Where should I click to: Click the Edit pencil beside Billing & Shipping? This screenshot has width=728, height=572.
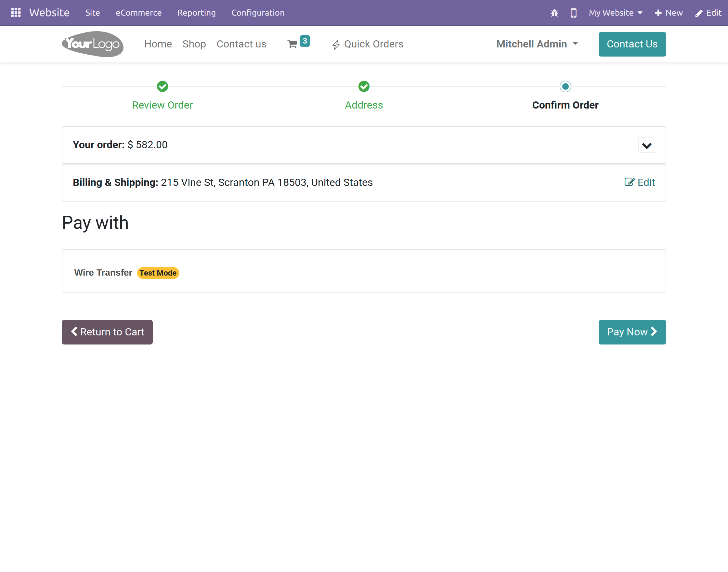(x=630, y=182)
